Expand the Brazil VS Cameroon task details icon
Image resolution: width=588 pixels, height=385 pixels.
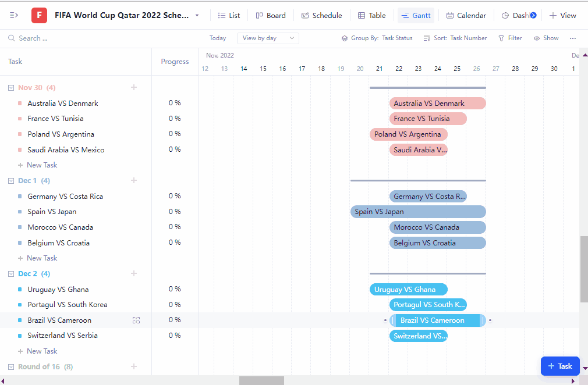point(136,320)
